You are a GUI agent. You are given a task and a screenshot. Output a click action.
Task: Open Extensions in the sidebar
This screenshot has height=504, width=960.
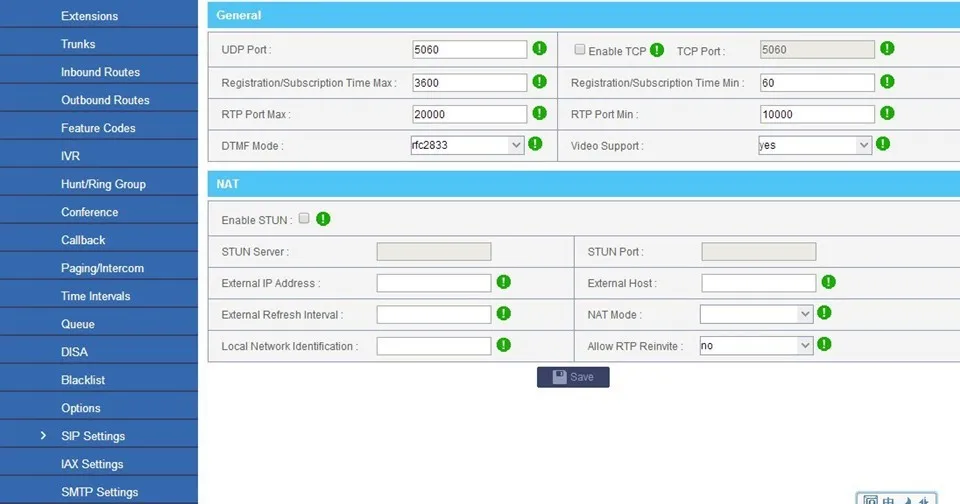tap(89, 16)
